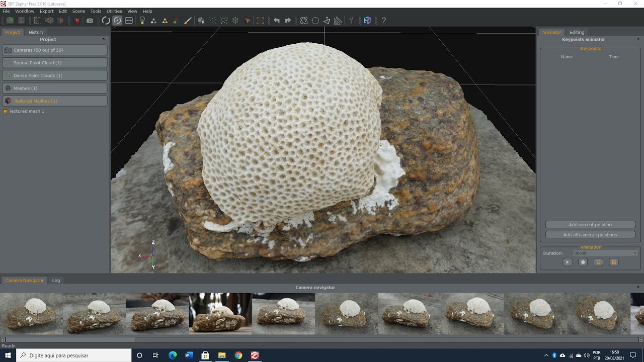Click the light bulb icon in toolbar
Image resolution: width=644 pixels, height=362 pixels.
[x=142, y=21]
